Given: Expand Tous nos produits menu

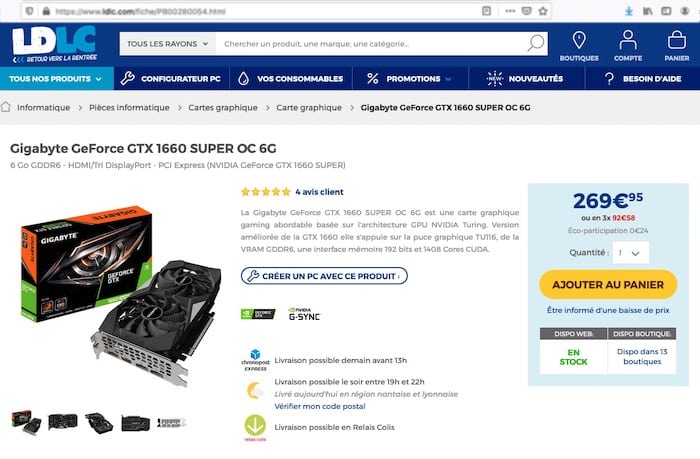Looking at the screenshot, I should 57,79.
